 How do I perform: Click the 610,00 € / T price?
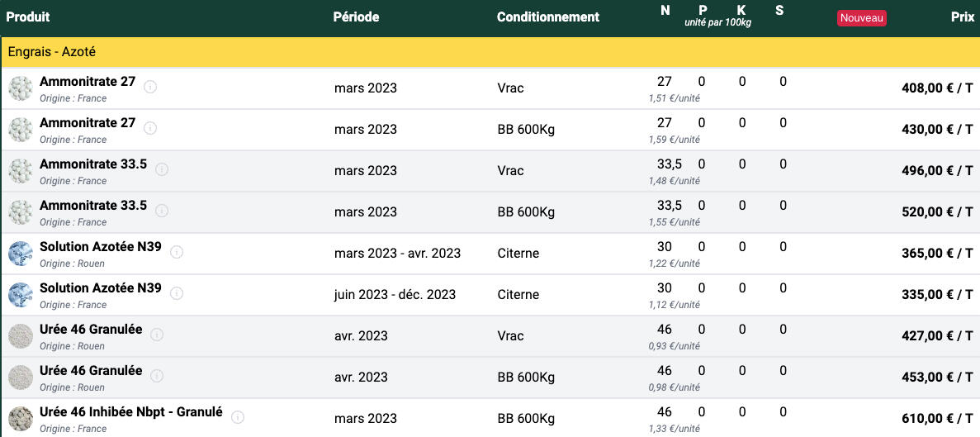click(x=937, y=418)
